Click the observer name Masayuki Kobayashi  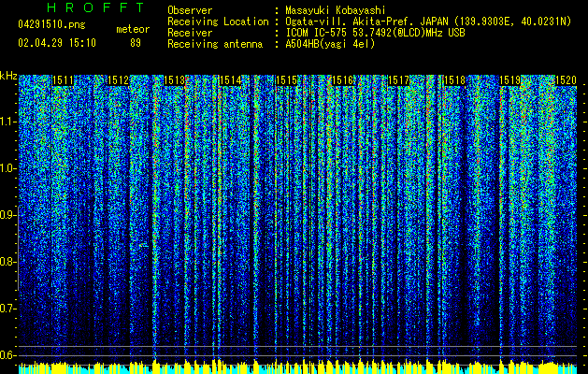click(336, 10)
